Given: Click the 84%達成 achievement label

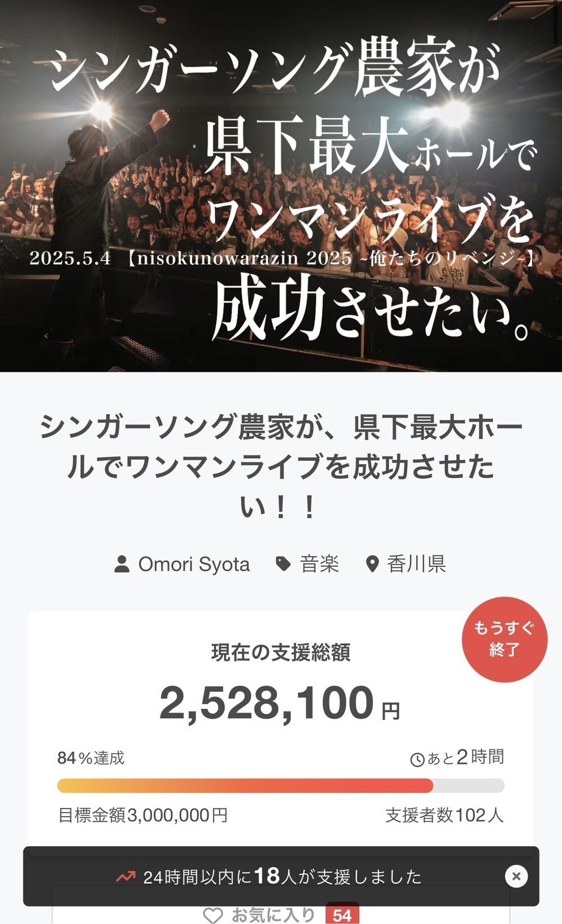Looking at the screenshot, I should point(91,758).
